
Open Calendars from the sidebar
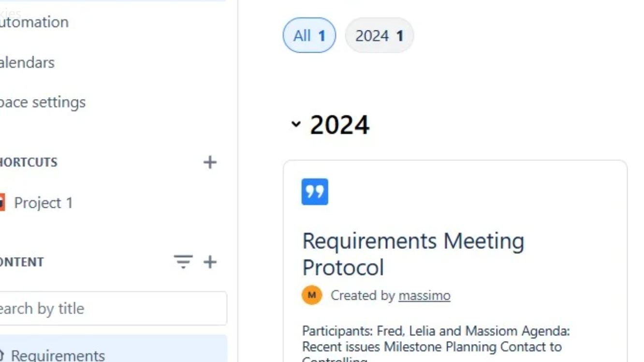coord(27,62)
